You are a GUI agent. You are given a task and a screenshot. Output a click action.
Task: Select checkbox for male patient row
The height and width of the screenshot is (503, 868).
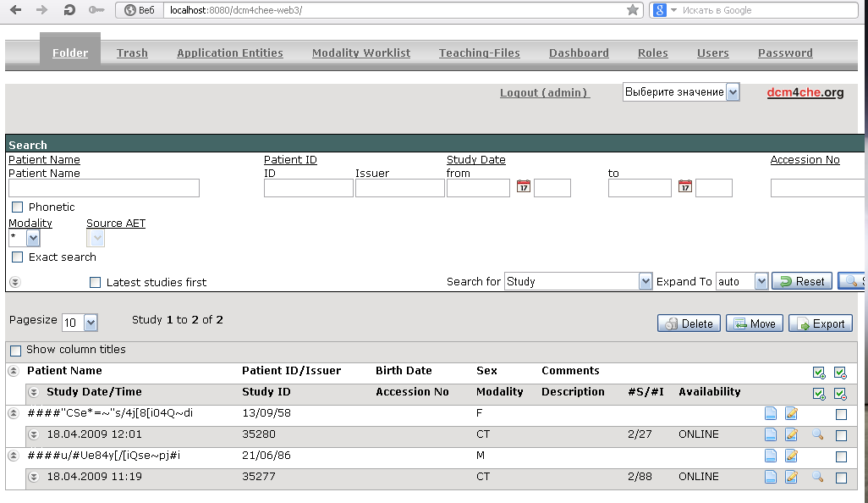[x=842, y=456]
